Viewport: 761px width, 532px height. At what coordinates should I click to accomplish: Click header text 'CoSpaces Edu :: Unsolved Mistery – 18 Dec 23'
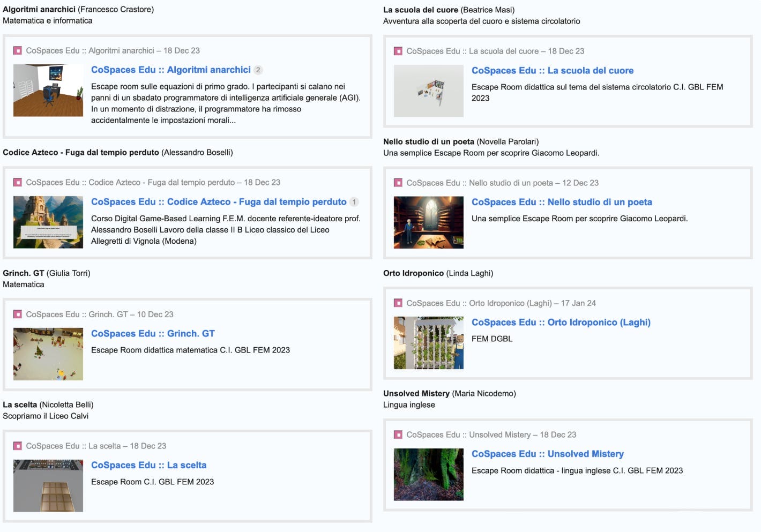click(491, 435)
